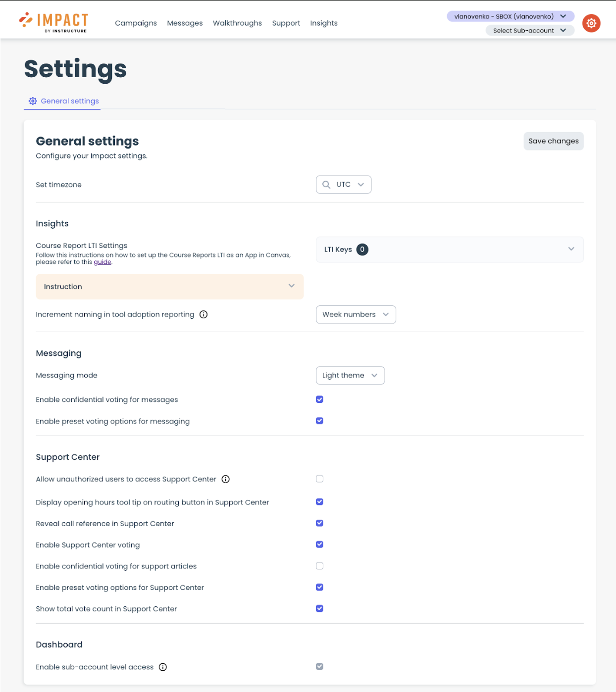Image resolution: width=616 pixels, height=692 pixels.
Task: Enable unauthorized users access to Support Center
Action: pos(319,479)
